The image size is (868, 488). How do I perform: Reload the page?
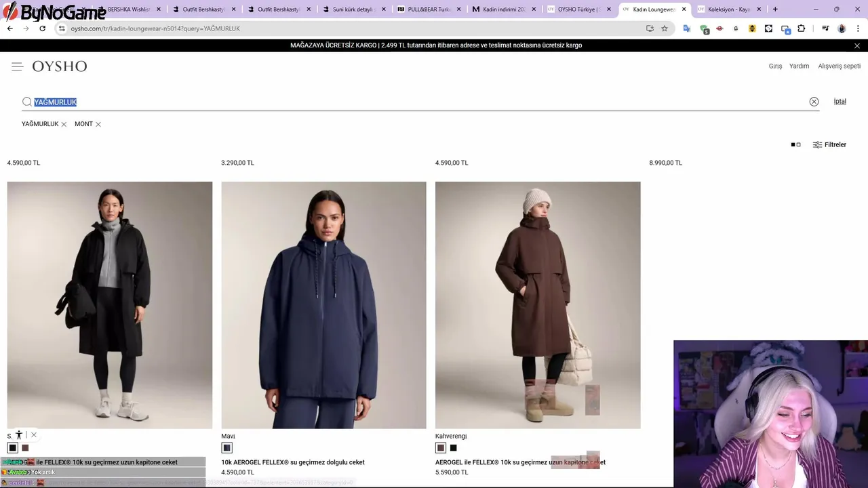point(42,28)
